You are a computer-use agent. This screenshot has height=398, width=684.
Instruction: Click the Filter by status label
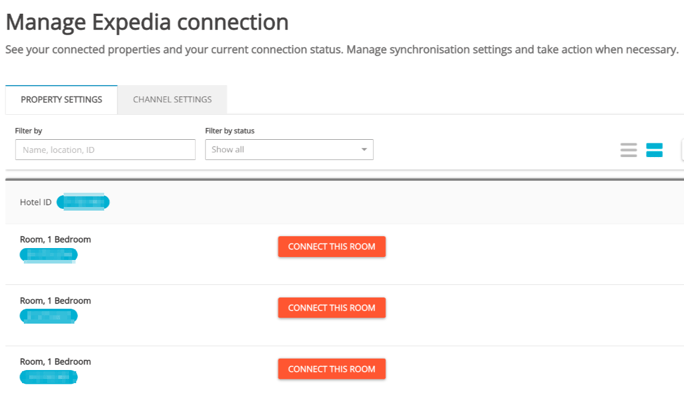[230, 131]
